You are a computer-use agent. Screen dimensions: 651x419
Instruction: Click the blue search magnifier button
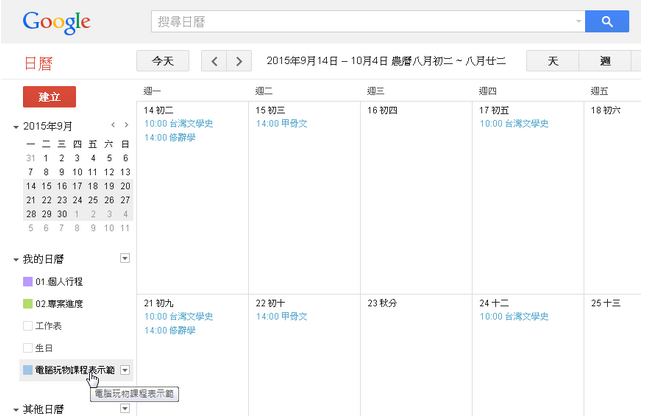point(607,21)
